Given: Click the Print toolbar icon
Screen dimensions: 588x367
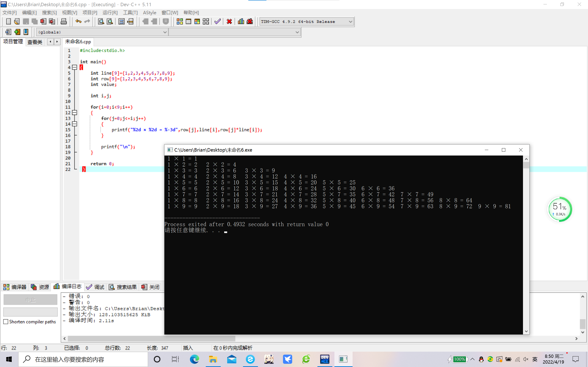Looking at the screenshot, I should (64, 22).
